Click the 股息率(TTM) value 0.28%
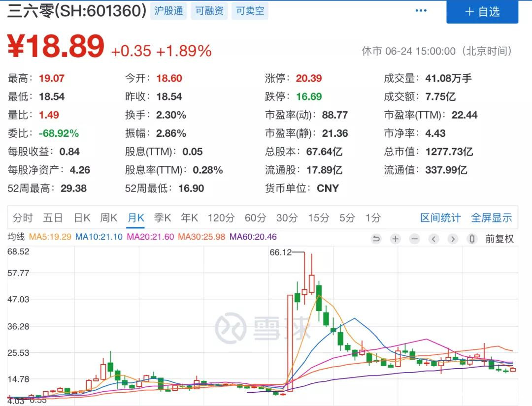 pyautogui.click(x=208, y=170)
